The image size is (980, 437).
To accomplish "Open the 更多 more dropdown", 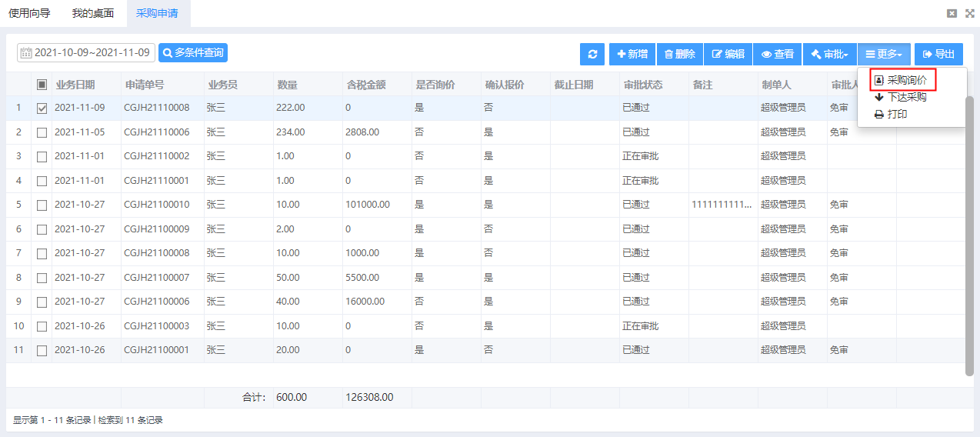I will (884, 54).
